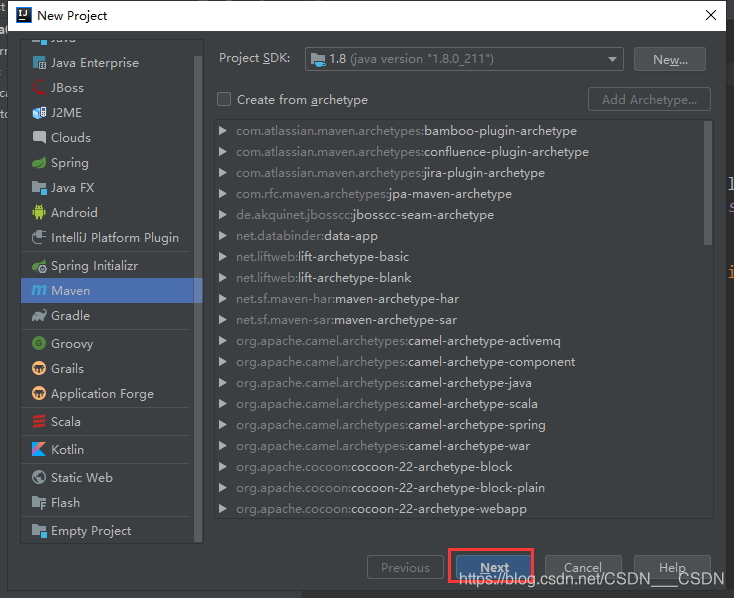Click the Cancel button
This screenshot has width=734, height=598.
pos(583,567)
